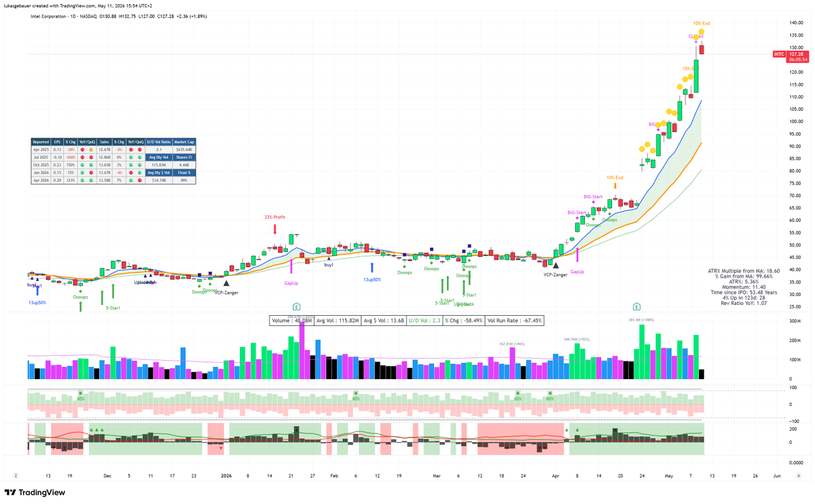Click the Apr label on date axis

(x=556, y=476)
